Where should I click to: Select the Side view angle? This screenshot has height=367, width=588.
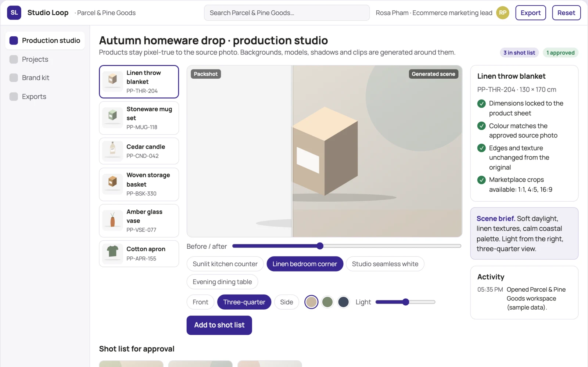tap(287, 302)
